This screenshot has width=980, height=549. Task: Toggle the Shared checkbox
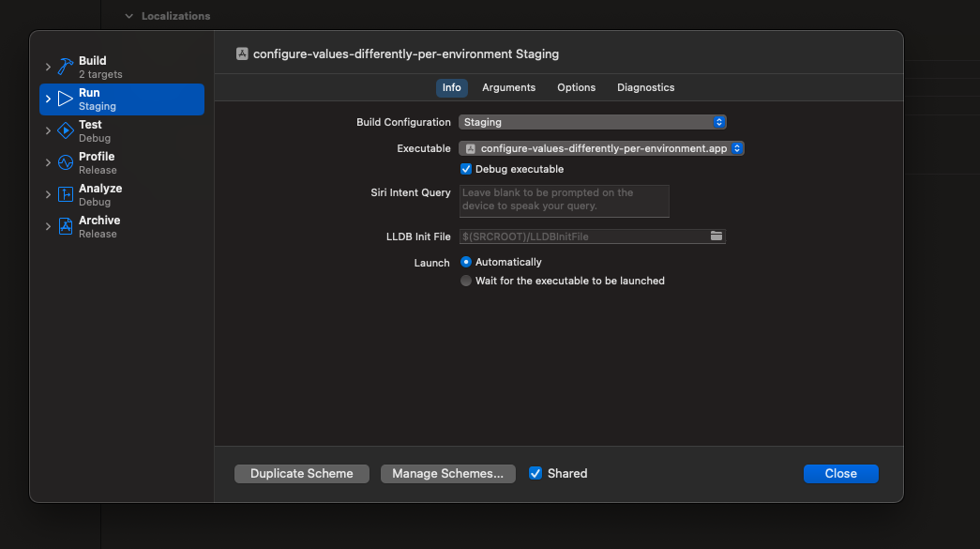point(535,474)
